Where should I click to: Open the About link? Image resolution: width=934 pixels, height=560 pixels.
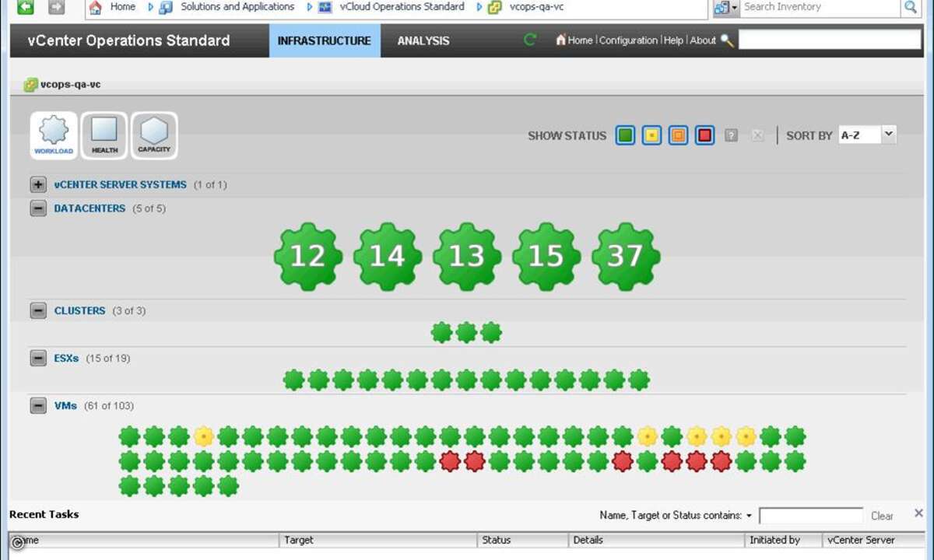click(x=703, y=40)
